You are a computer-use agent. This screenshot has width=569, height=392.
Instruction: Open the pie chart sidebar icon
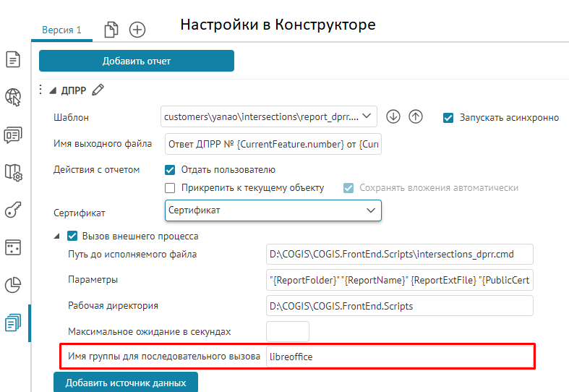13,285
